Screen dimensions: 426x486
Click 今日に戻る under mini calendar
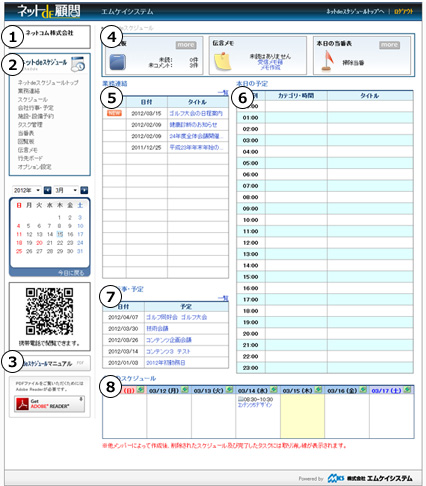[x=71, y=273]
